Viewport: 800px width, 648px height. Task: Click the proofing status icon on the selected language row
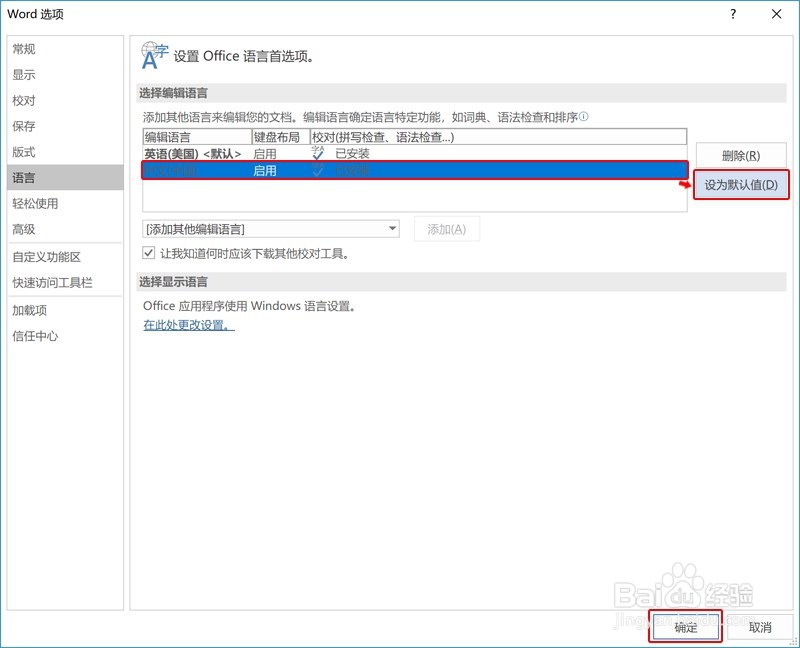click(318, 170)
